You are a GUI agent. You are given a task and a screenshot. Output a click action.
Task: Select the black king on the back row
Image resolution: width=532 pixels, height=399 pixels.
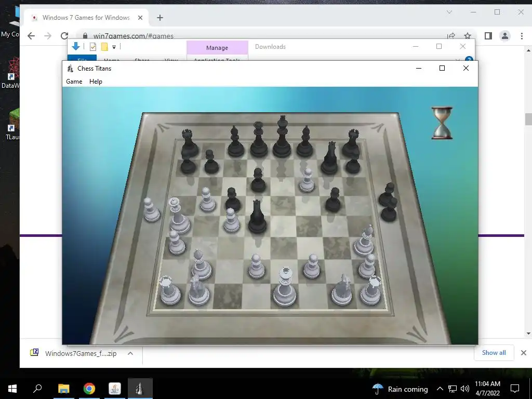(282, 137)
